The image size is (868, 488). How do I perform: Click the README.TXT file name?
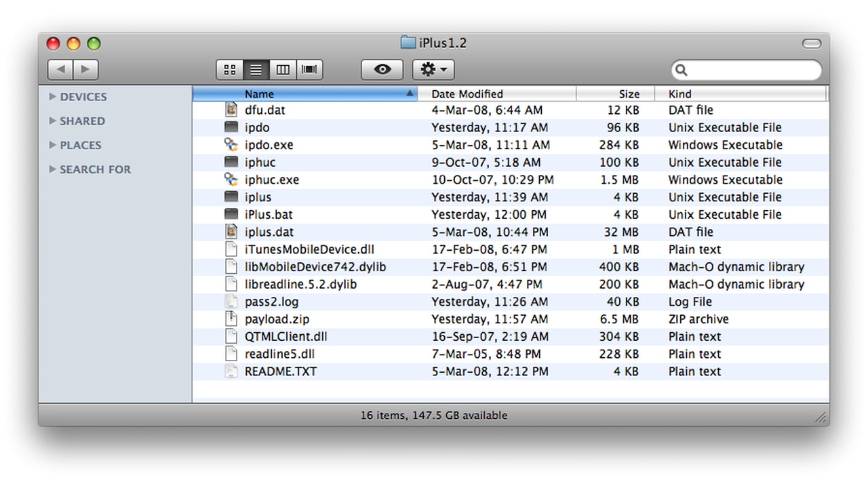[x=281, y=371]
